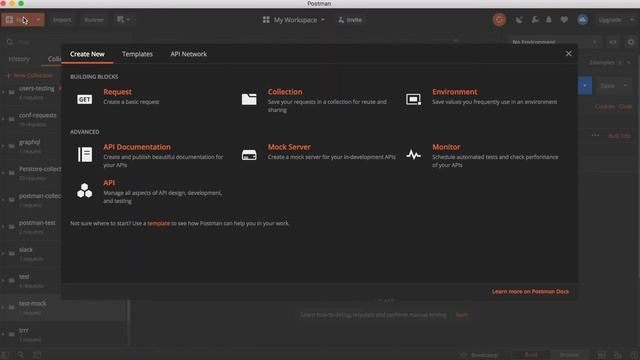Click the Upgrade button
The width and height of the screenshot is (640, 360).
pos(609,20)
